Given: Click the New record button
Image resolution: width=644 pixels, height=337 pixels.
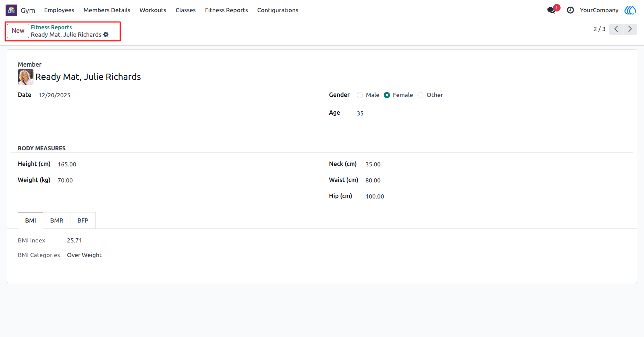Looking at the screenshot, I should pyautogui.click(x=18, y=31).
